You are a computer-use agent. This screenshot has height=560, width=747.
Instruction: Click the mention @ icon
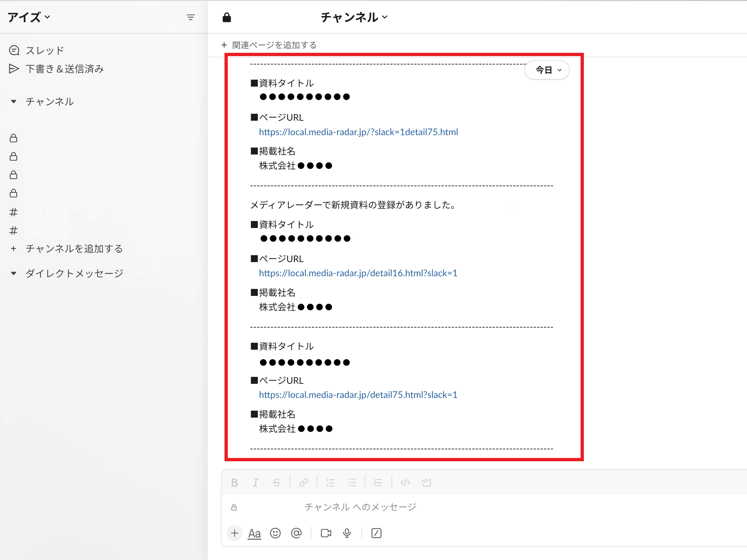point(296,533)
